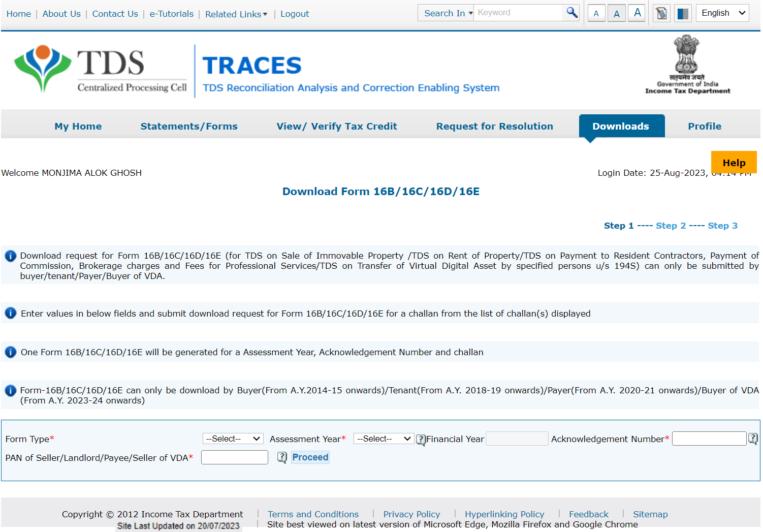Open the Terms and Conditions link
The image size is (763, 532).
313,514
